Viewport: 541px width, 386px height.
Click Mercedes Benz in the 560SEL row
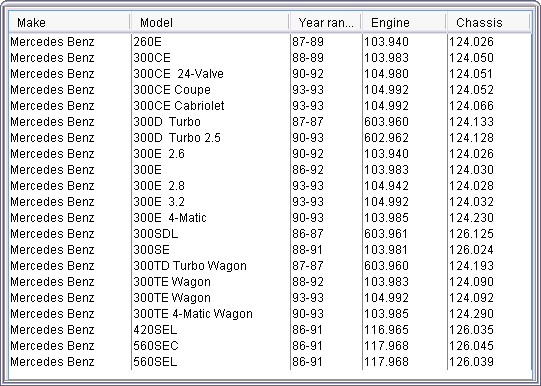pos(52,362)
